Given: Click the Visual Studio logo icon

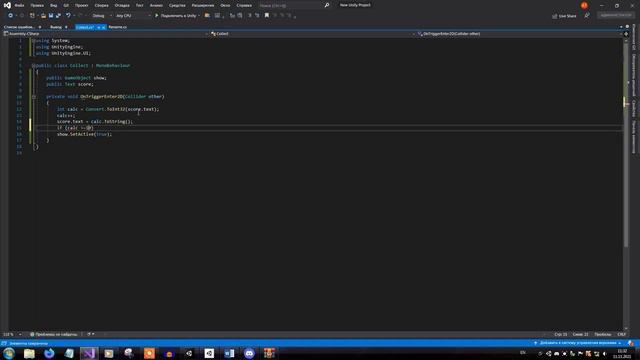Looking at the screenshot, I should click(7, 5).
